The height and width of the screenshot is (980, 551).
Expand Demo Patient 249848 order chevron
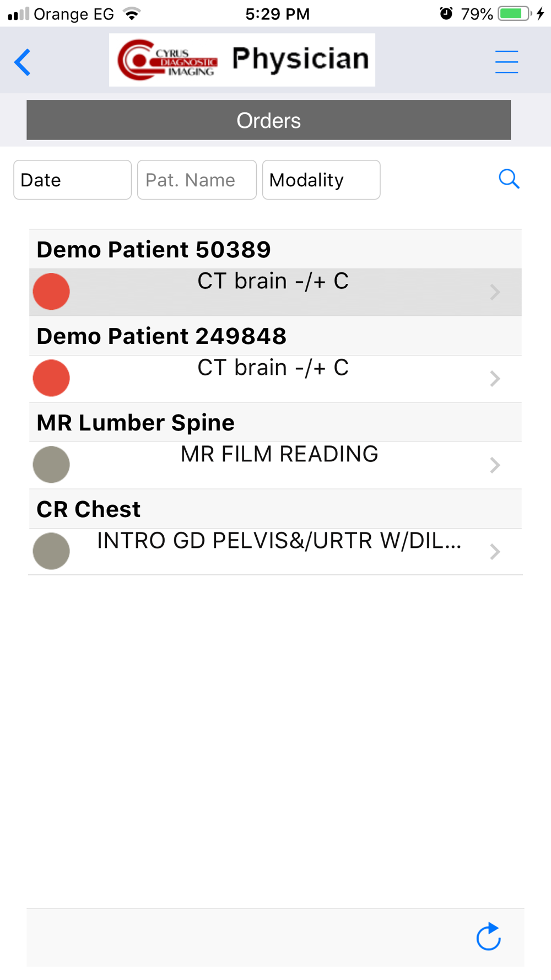pyautogui.click(x=495, y=379)
